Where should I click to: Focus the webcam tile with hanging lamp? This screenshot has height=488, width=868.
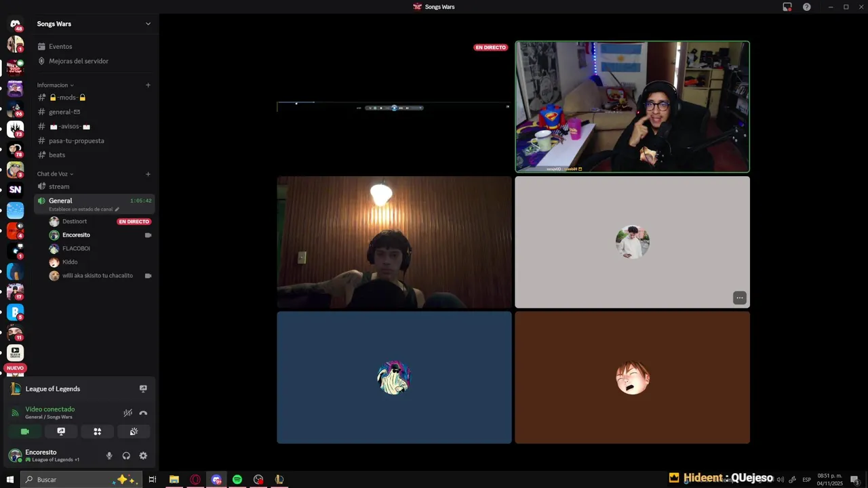pos(394,243)
